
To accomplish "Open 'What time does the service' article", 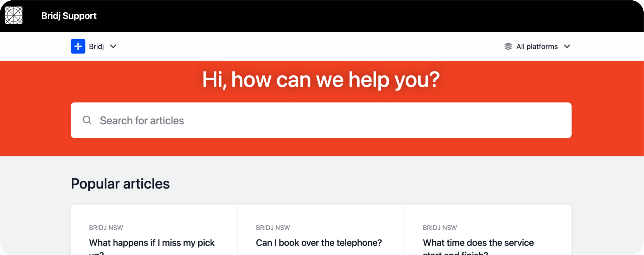I will coord(478,243).
